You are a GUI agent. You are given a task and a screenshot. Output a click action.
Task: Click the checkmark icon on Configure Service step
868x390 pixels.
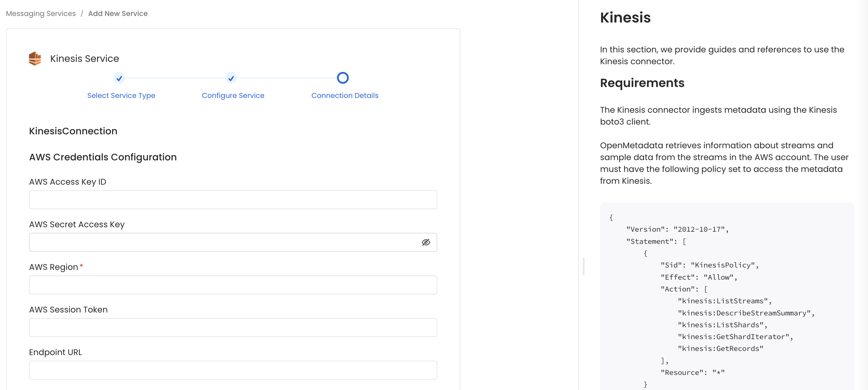pyautogui.click(x=231, y=78)
